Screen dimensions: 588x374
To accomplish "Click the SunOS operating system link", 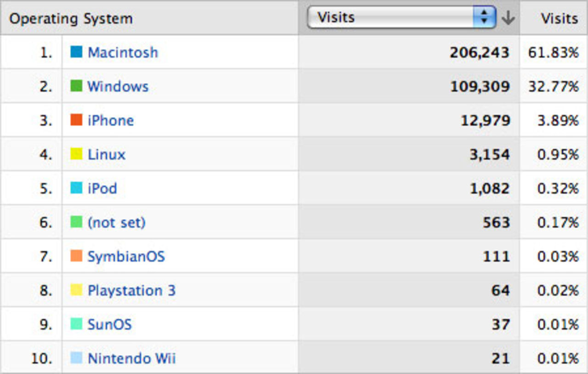I will click(110, 324).
